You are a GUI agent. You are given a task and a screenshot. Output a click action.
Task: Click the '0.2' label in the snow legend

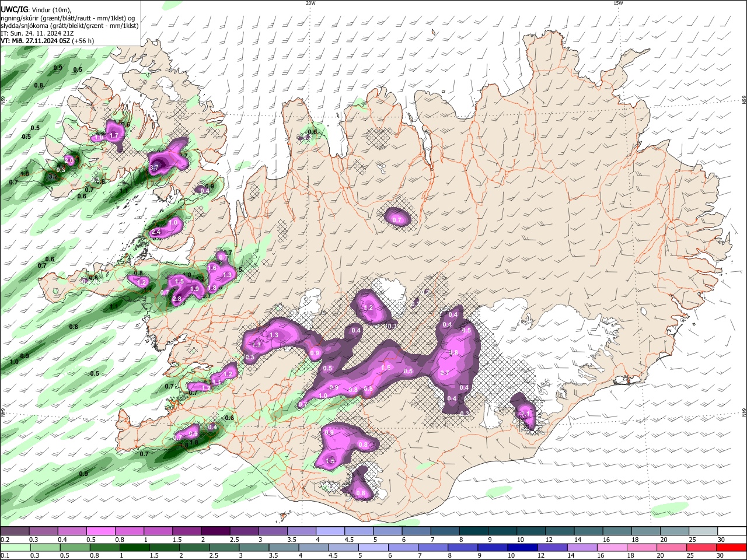[x=4, y=540]
